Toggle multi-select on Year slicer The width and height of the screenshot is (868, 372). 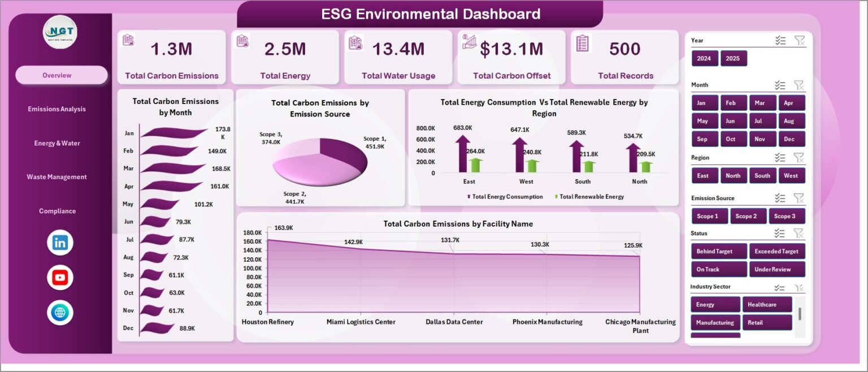[x=780, y=40]
